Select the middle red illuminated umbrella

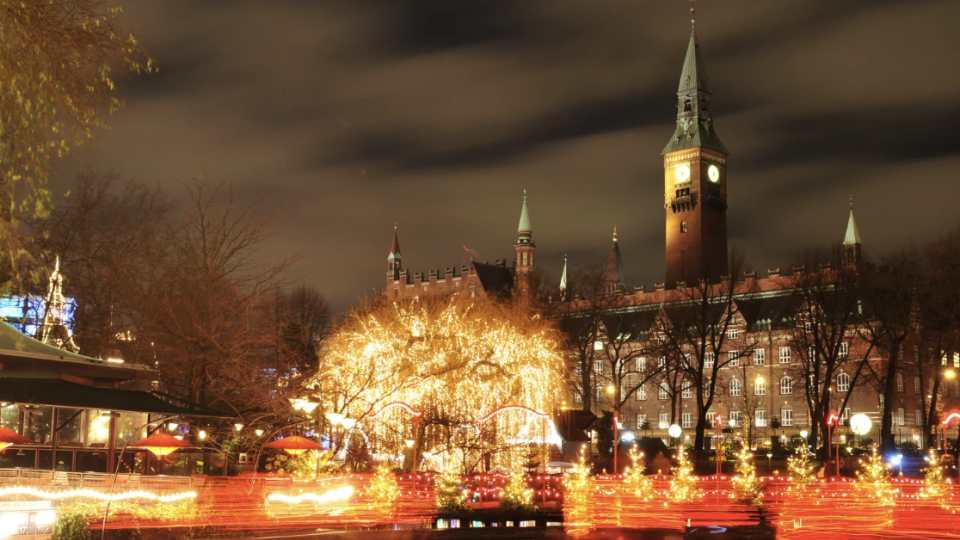pos(162,441)
